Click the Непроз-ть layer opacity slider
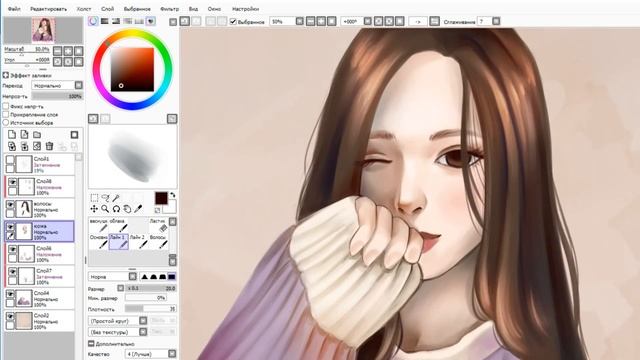 point(58,96)
